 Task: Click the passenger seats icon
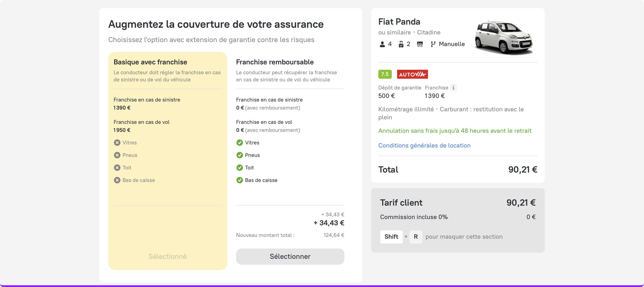tap(382, 44)
